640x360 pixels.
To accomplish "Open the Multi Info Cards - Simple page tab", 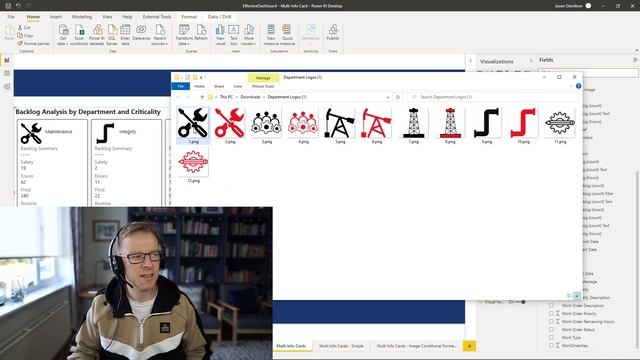I will [341, 346].
